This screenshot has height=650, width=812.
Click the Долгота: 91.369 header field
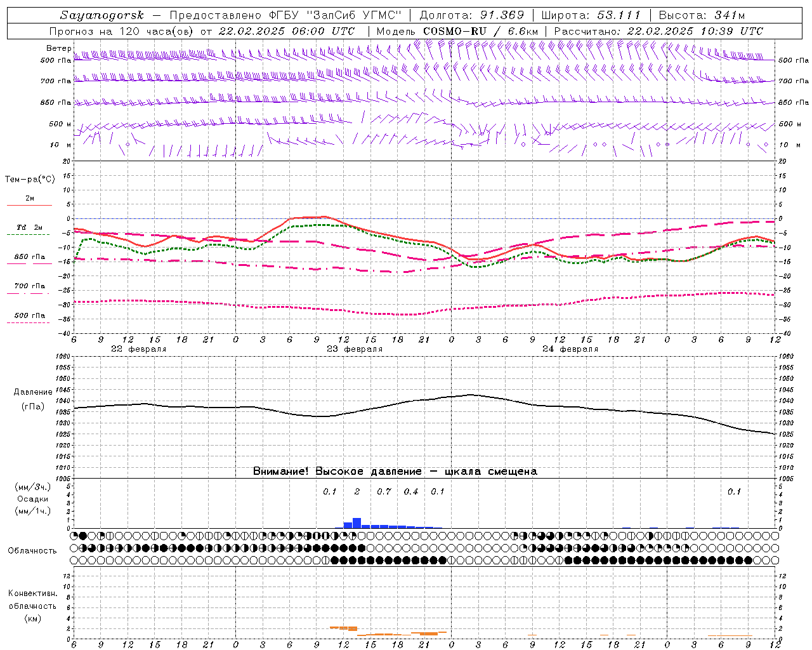(472, 15)
